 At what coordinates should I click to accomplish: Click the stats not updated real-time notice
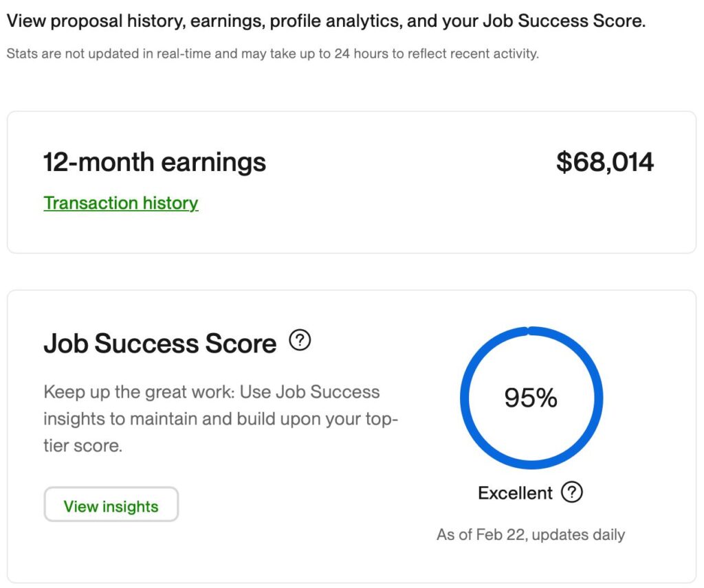pos(272,54)
